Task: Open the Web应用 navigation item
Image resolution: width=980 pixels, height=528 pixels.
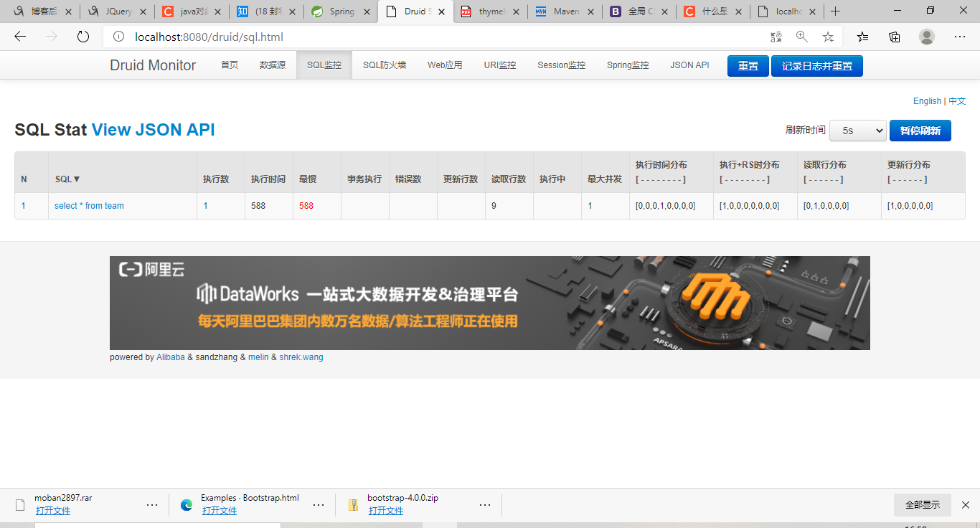Action: pos(445,65)
